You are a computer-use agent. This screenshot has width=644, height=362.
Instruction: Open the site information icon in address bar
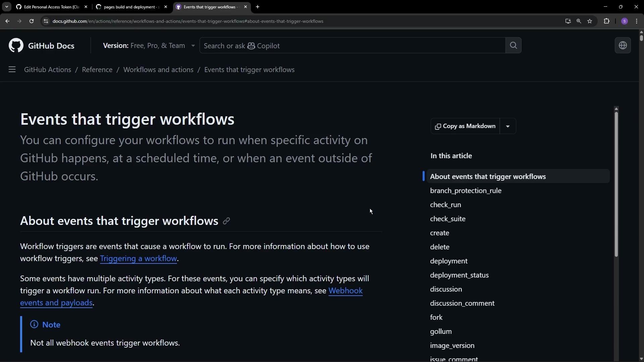click(46, 21)
